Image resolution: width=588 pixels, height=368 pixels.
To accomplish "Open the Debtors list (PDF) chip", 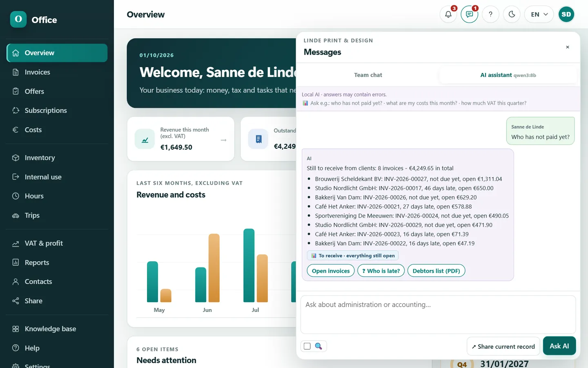I will (436, 271).
